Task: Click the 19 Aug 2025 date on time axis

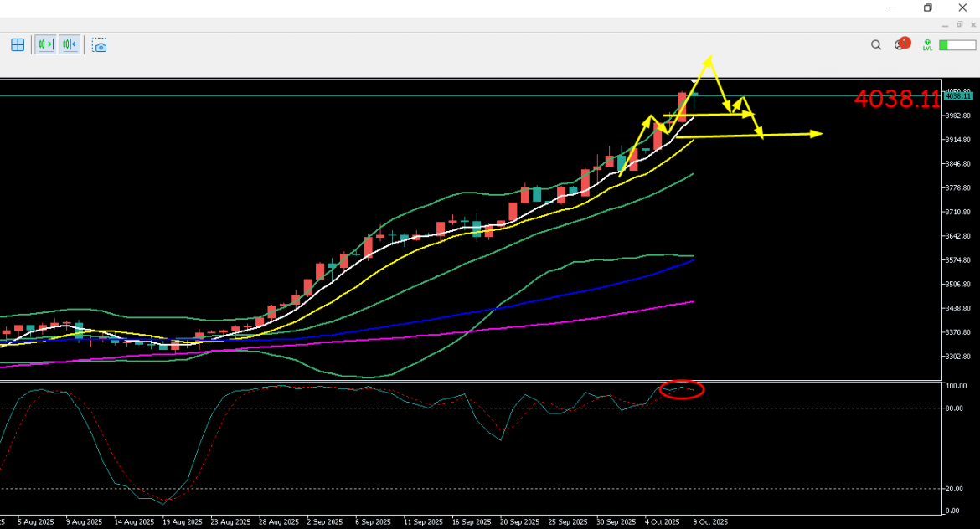Action: point(182,522)
